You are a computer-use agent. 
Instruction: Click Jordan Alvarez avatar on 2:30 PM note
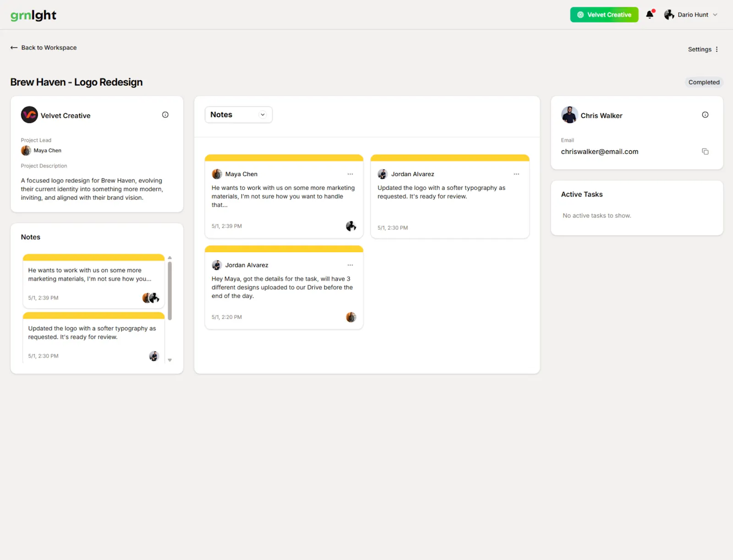[x=383, y=174]
